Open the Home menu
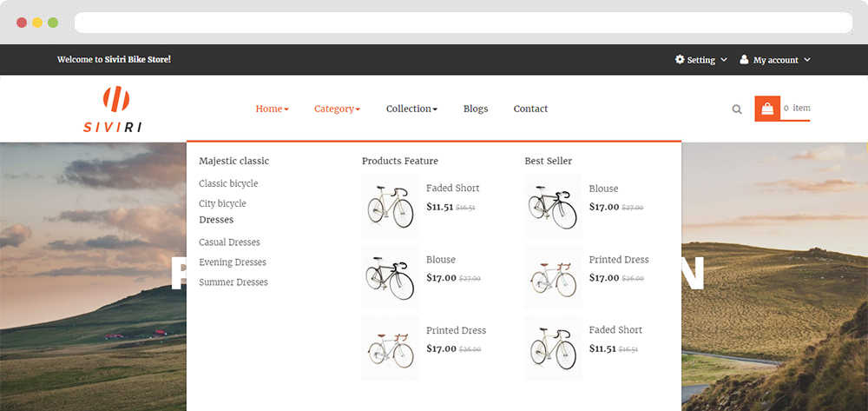The width and height of the screenshot is (868, 411). 272,109
